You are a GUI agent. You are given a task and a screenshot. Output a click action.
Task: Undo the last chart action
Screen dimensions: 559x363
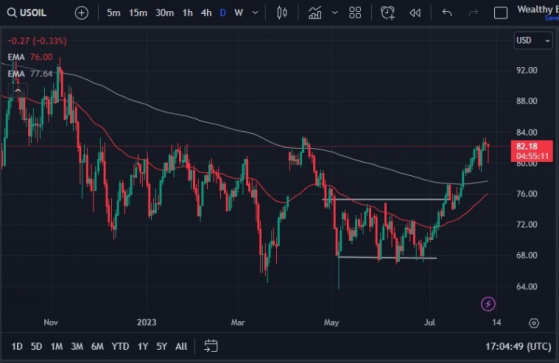tap(447, 13)
